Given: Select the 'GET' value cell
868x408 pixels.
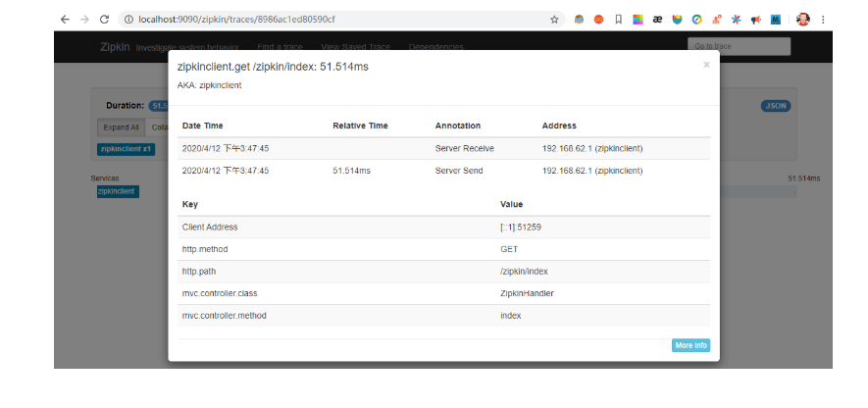Looking at the screenshot, I should tap(509, 249).
